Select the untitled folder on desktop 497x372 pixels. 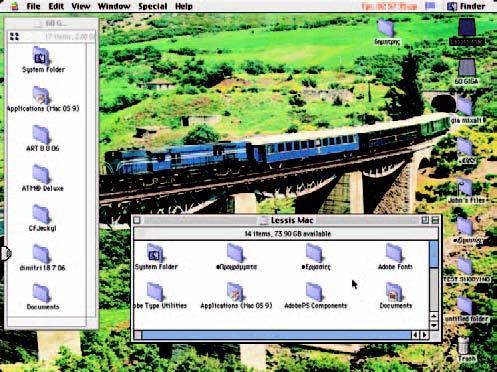(x=466, y=309)
